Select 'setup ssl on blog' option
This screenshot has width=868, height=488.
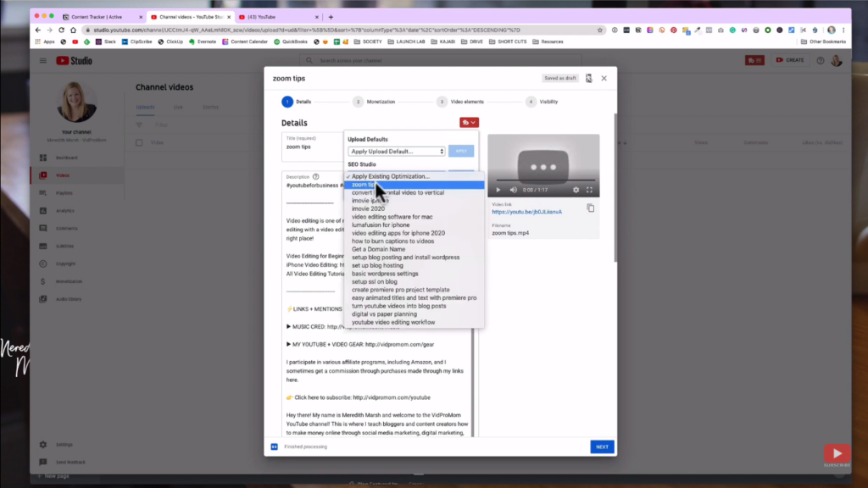[x=414, y=281]
